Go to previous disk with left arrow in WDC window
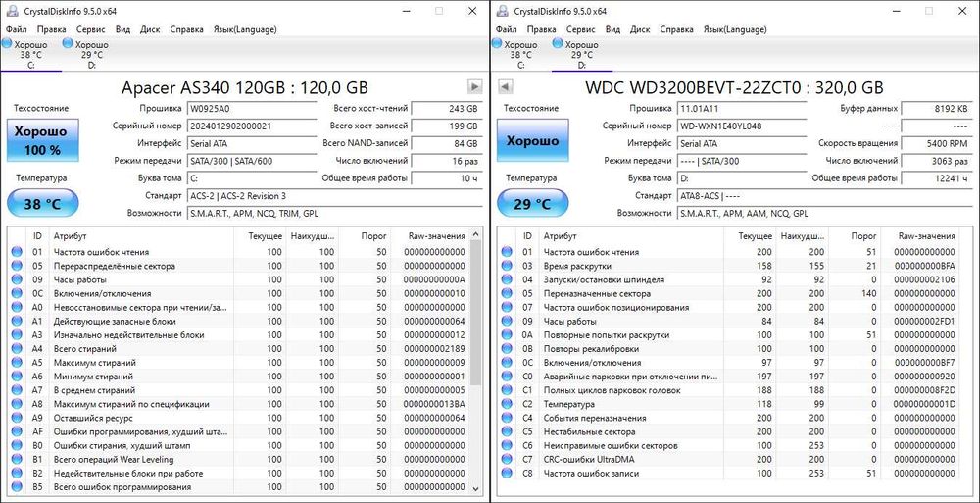 click(505, 86)
